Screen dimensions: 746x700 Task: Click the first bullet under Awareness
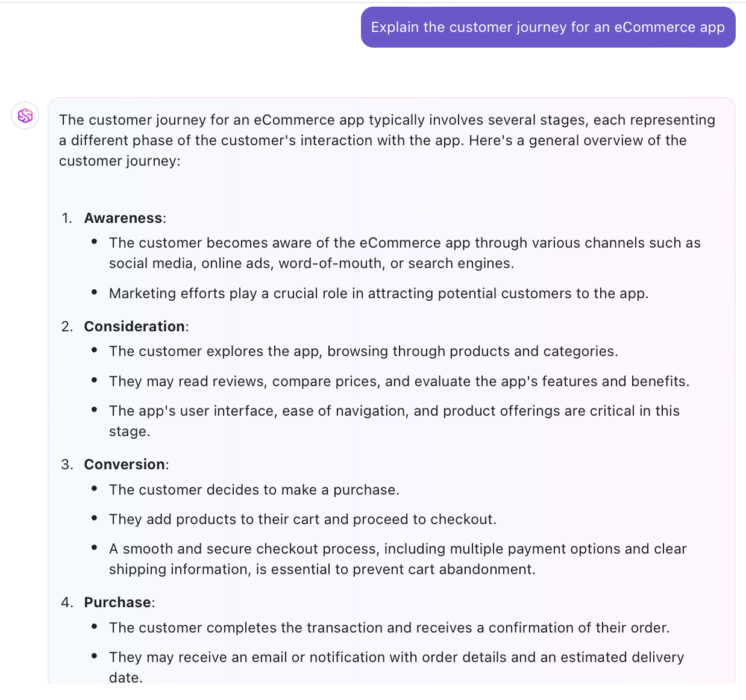tap(404, 252)
